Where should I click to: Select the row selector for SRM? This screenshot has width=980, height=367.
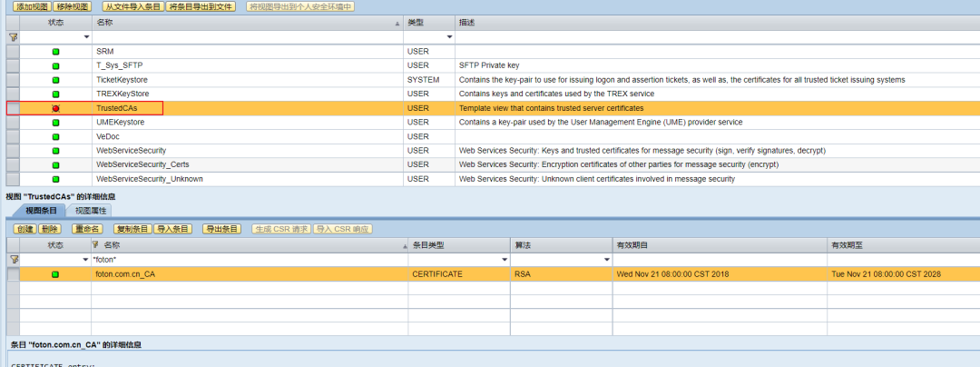tap(13, 51)
